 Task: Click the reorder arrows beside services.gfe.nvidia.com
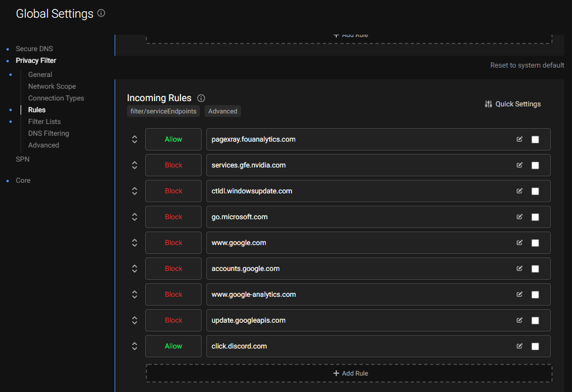[x=134, y=165]
